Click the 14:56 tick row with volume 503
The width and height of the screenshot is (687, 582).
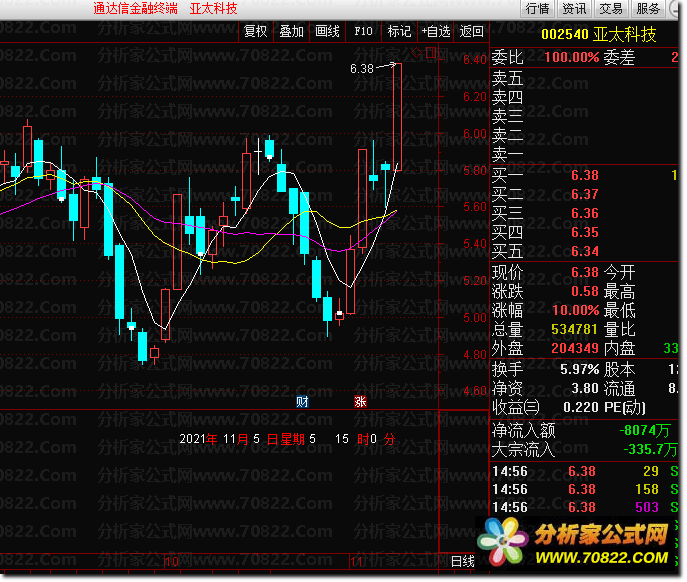click(585, 507)
